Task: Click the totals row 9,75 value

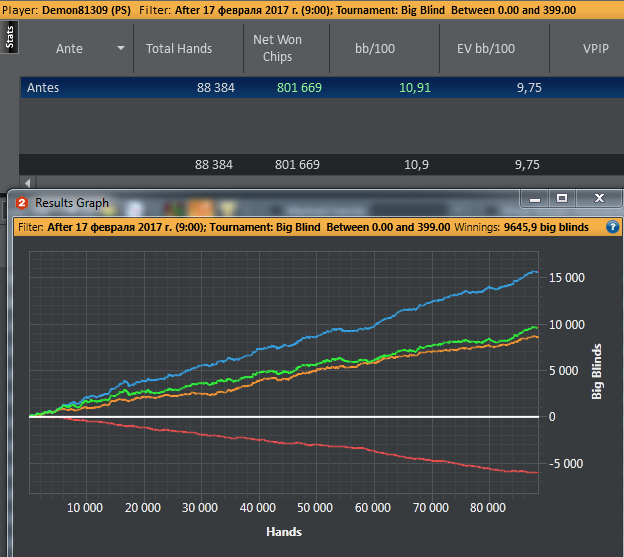Action: click(x=527, y=165)
